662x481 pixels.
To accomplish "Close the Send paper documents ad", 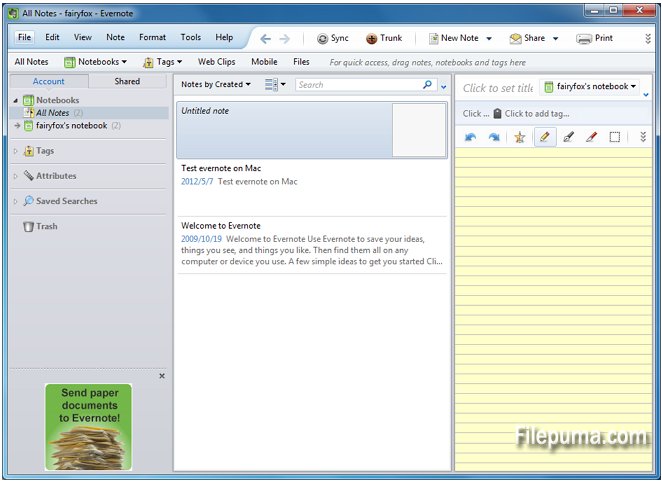I will (162, 376).
